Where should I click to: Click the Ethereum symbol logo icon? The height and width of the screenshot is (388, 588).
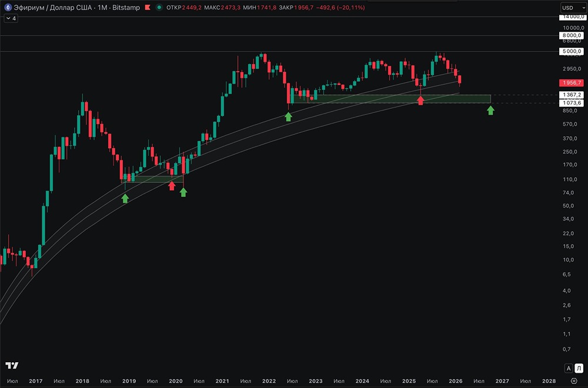point(8,7)
